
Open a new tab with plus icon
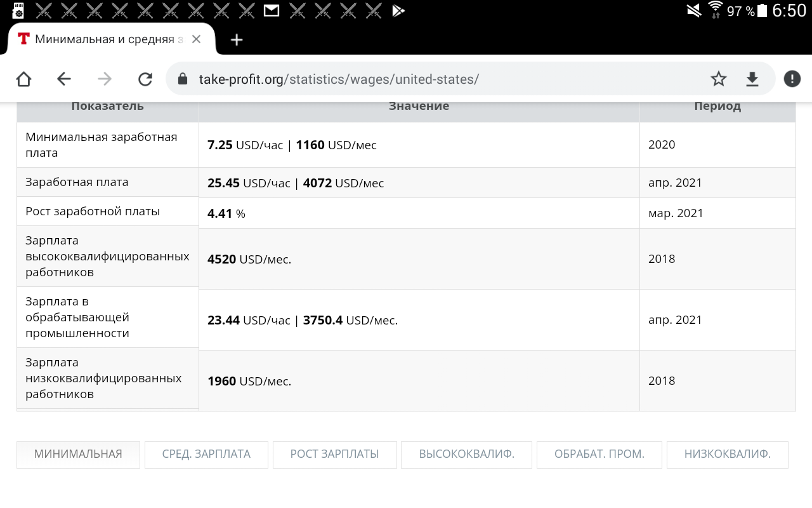click(x=237, y=40)
